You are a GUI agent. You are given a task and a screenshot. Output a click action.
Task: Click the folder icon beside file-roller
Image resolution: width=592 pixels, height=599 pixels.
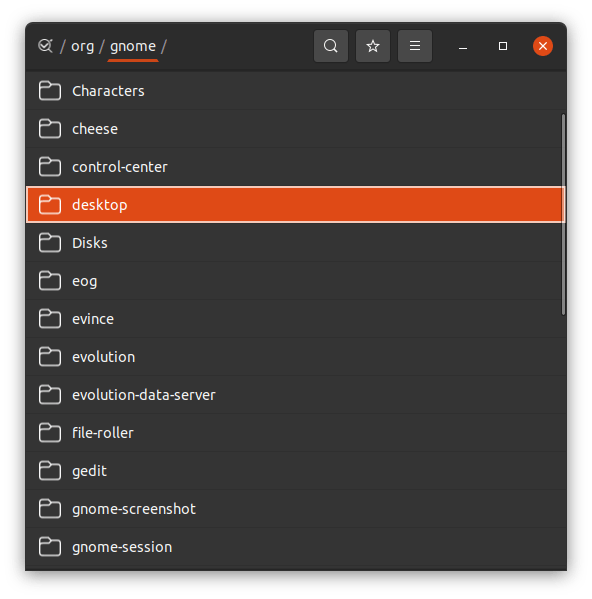click(50, 433)
